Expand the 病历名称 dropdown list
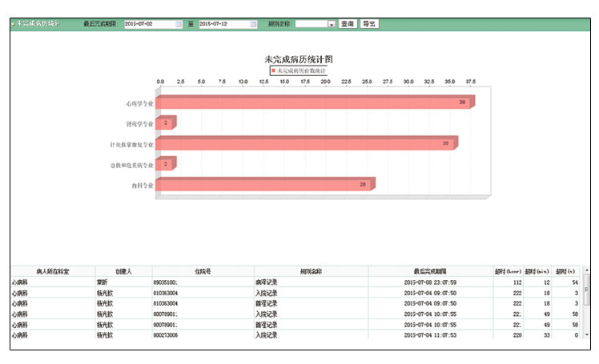 pos(331,24)
